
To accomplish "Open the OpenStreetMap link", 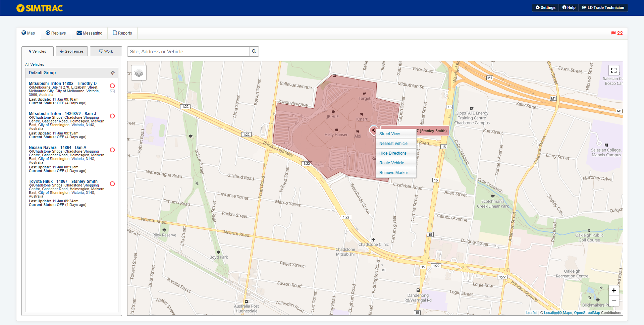I will [587, 313].
